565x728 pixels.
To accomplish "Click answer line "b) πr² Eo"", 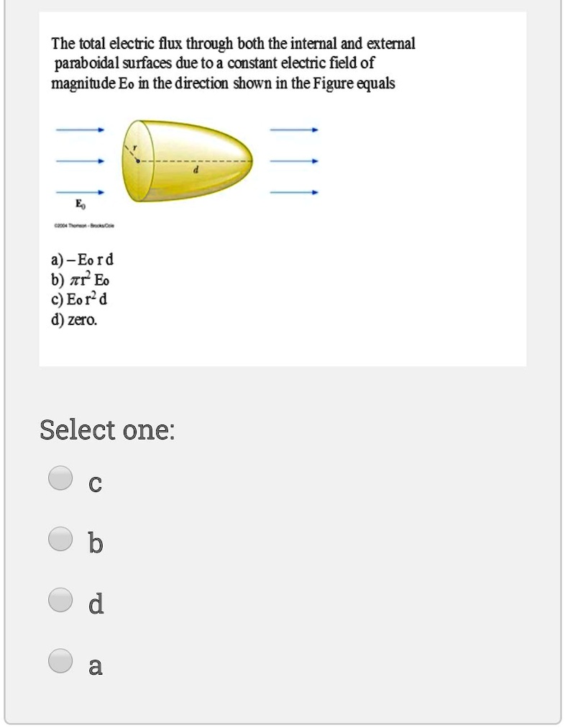I will tap(81, 280).
